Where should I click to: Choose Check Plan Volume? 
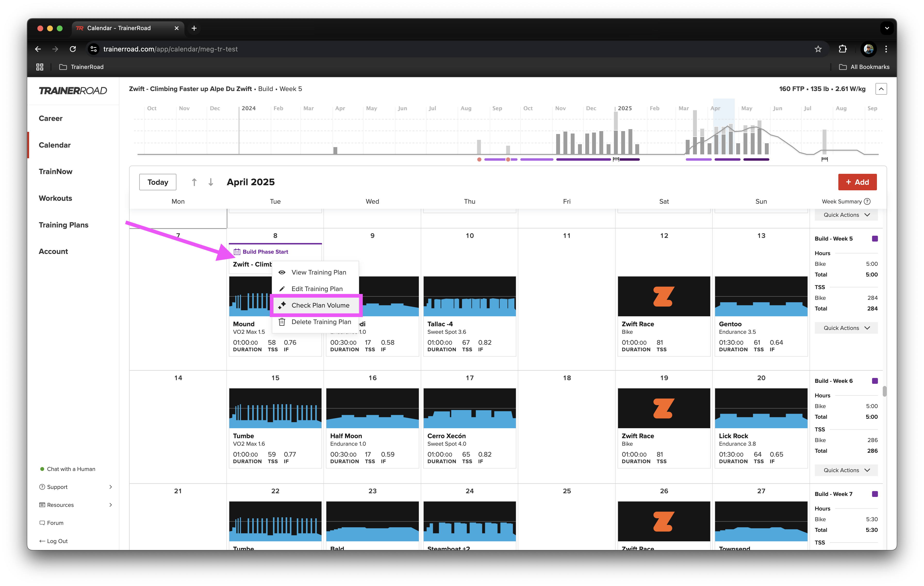pyautogui.click(x=316, y=305)
